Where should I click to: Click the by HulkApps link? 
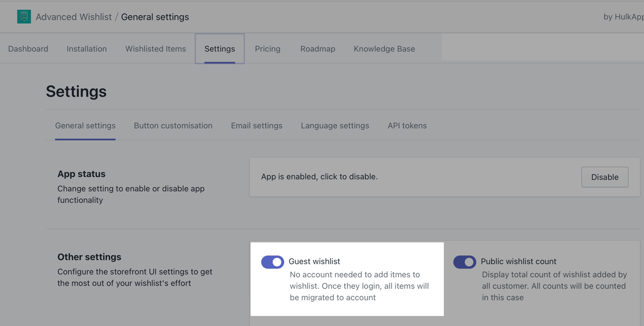[623, 17]
